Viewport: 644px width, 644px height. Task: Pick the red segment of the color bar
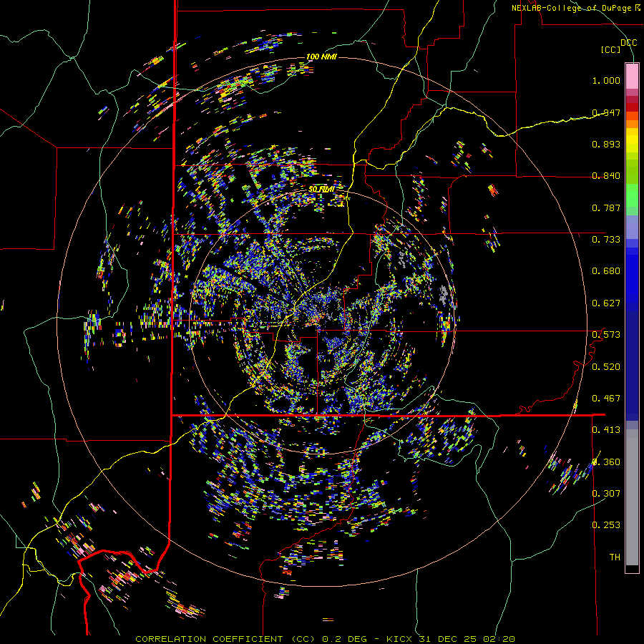click(x=632, y=107)
